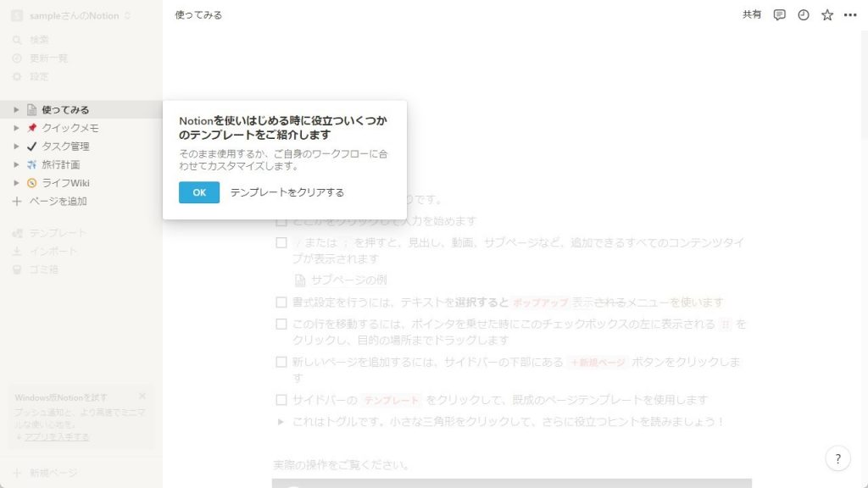The width and height of the screenshot is (868, 488).
Task: Dismiss the Windows版Notion promo with X
Action: [x=142, y=396]
